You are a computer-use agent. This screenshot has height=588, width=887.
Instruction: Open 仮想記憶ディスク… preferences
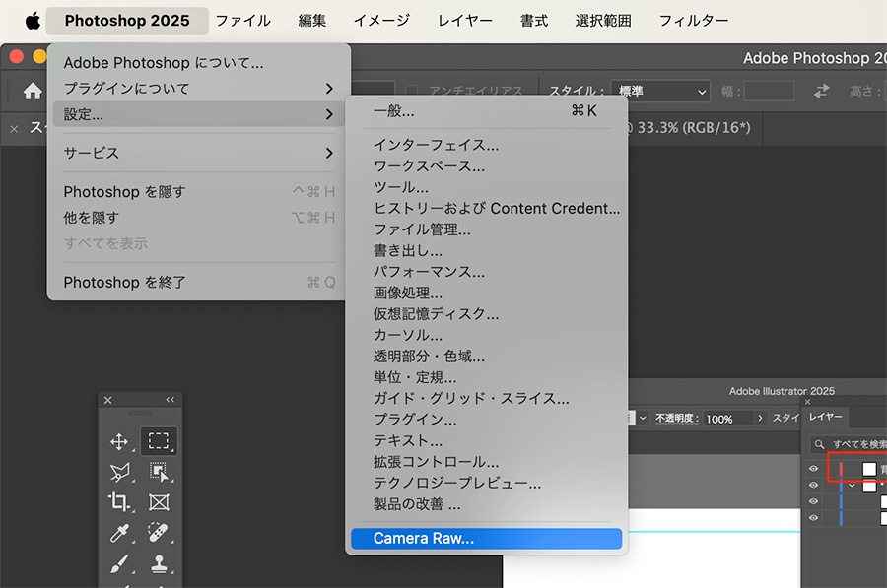tap(487, 314)
